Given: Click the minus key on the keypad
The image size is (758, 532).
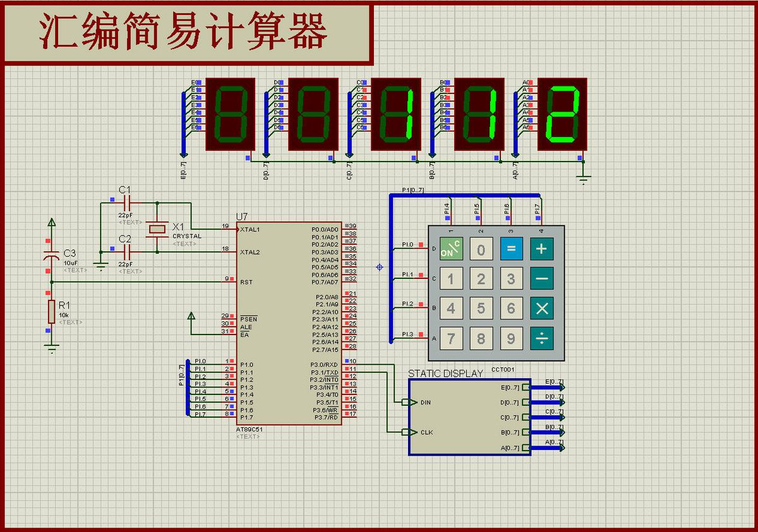Looking at the screenshot, I should pos(541,278).
